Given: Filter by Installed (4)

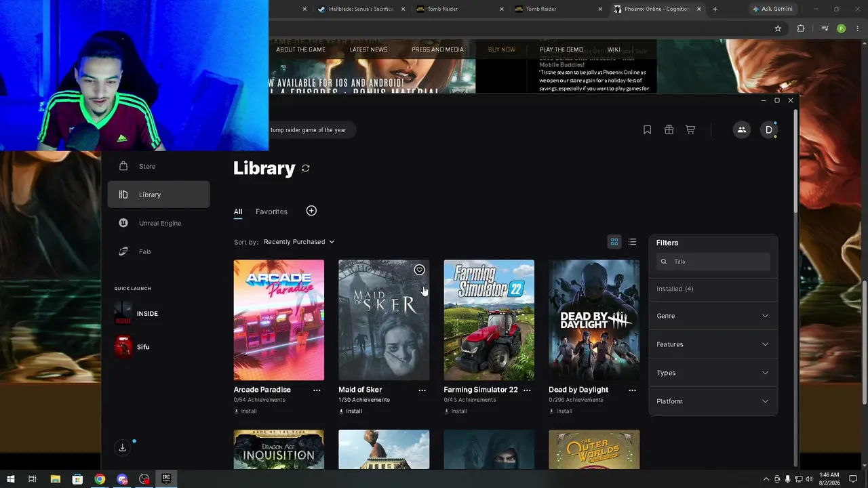Looking at the screenshot, I should pos(675,289).
